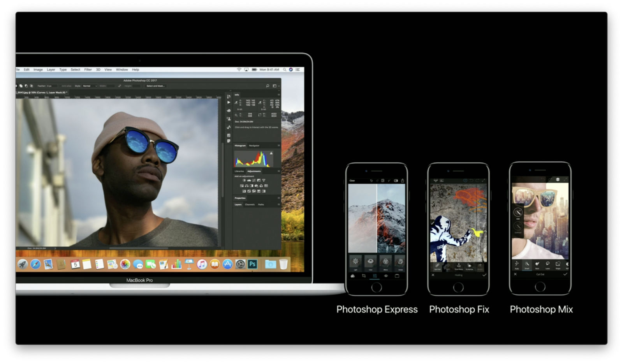The width and height of the screenshot is (623, 364).
Task: Open the Info panel flyout menu
Action: click(x=278, y=95)
